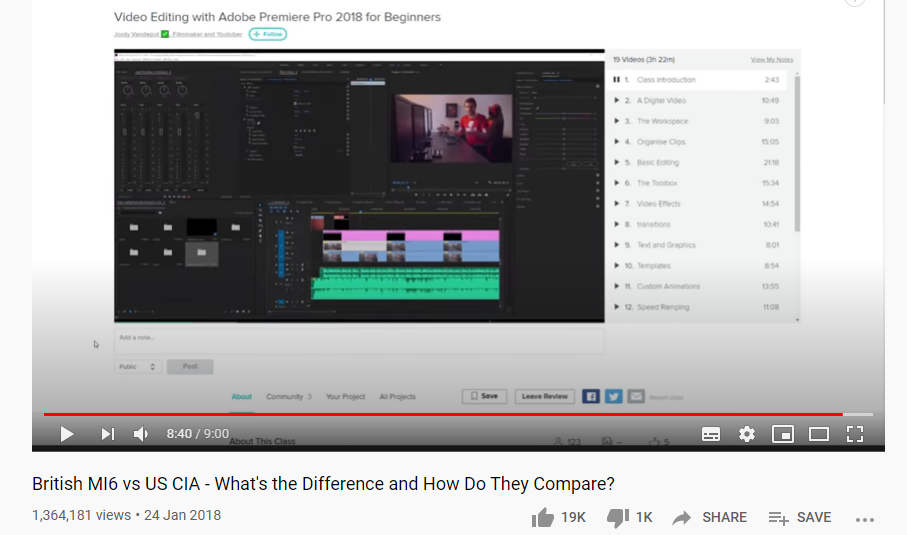The width and height of the screenshot is (907, 535).
Task: Skip to the next video
Action: pos(108,434)
